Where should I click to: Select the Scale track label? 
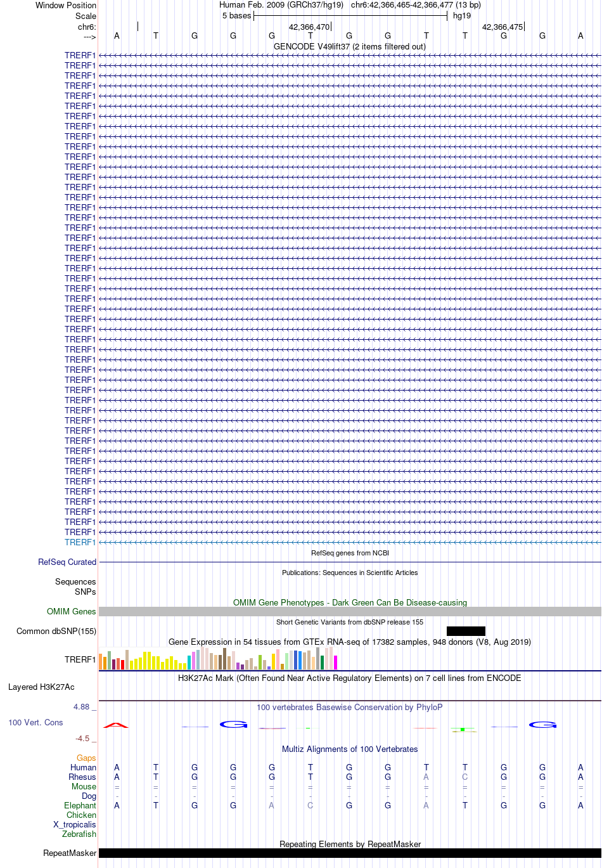pos(86,16)
